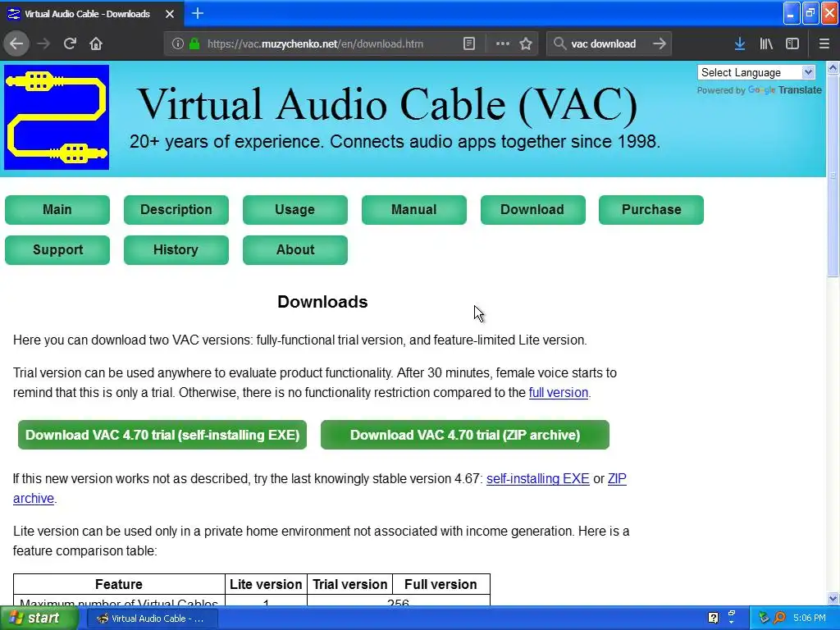
Task: Click the search magnifier icon
Action: [x=559, y=44]
